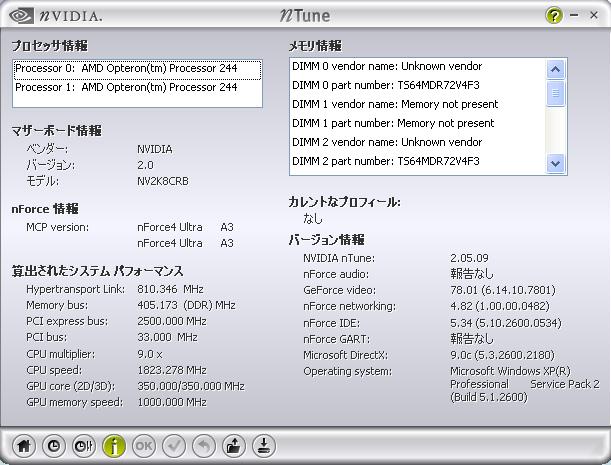Open the clock icon in the toolbar

coord(54,446)
